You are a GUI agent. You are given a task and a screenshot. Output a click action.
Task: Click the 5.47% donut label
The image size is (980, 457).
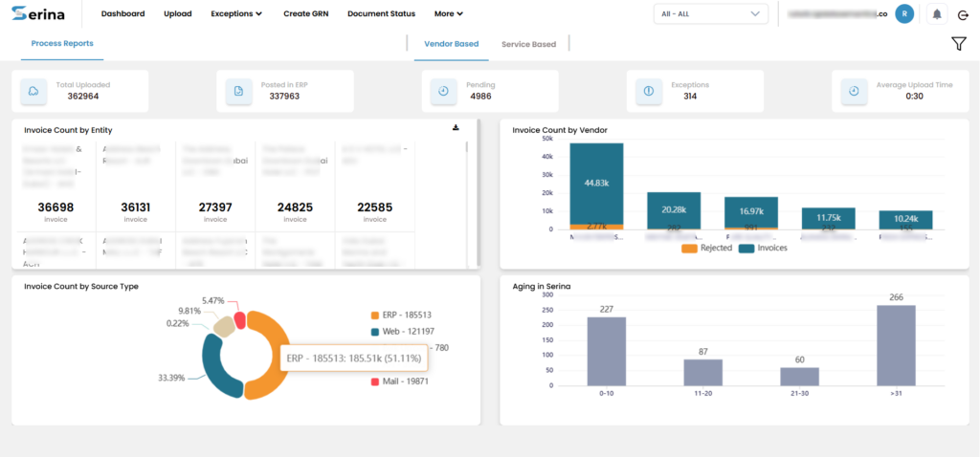click(x=215, y=300)
